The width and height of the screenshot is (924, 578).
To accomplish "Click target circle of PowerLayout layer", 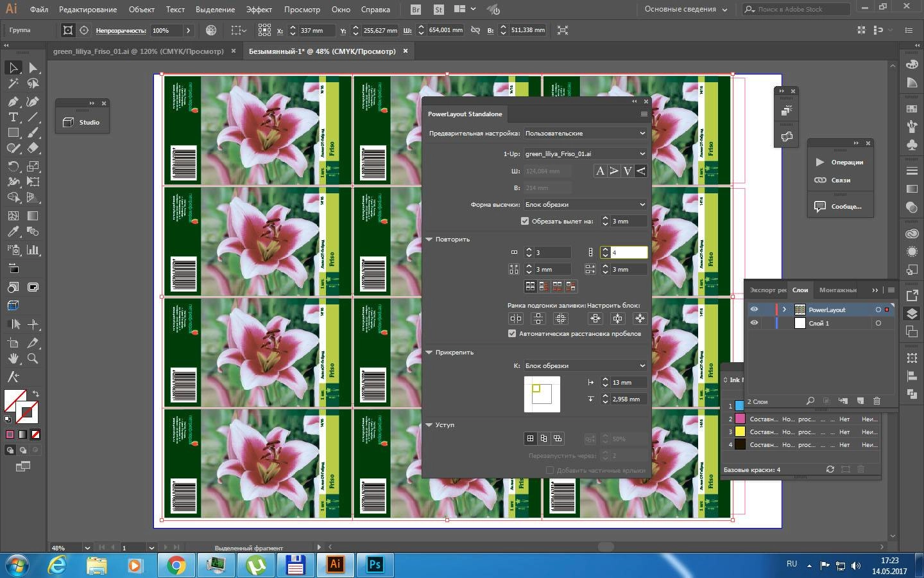I will pos(878,310).
